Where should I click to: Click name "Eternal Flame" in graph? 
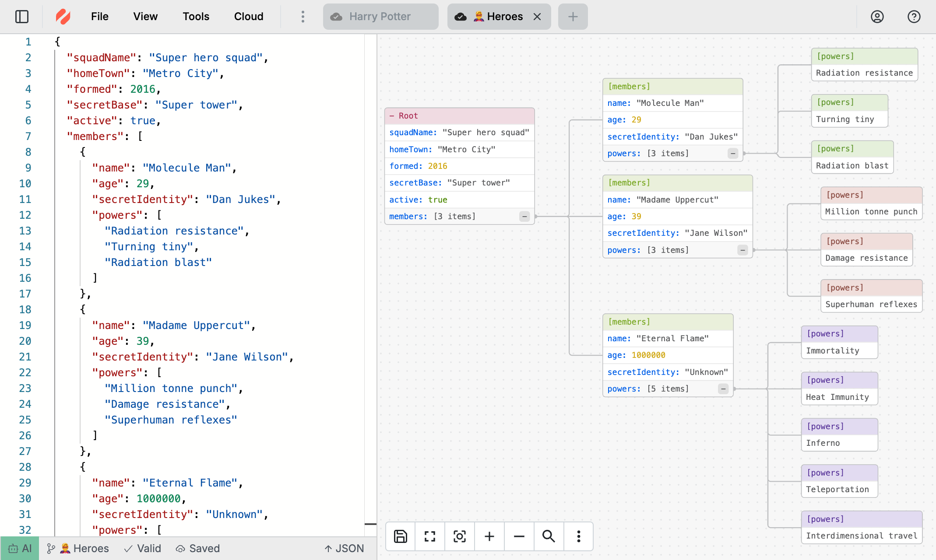click(x=668, y=339)
